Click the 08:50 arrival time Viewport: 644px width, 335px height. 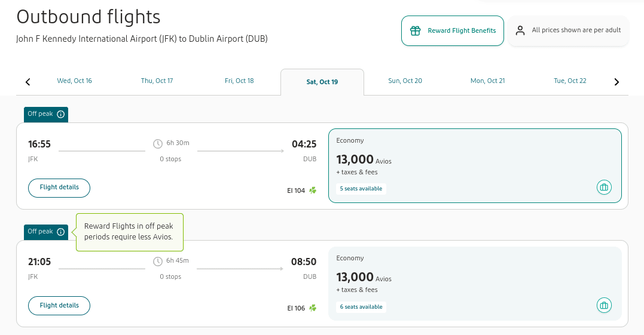304,262
